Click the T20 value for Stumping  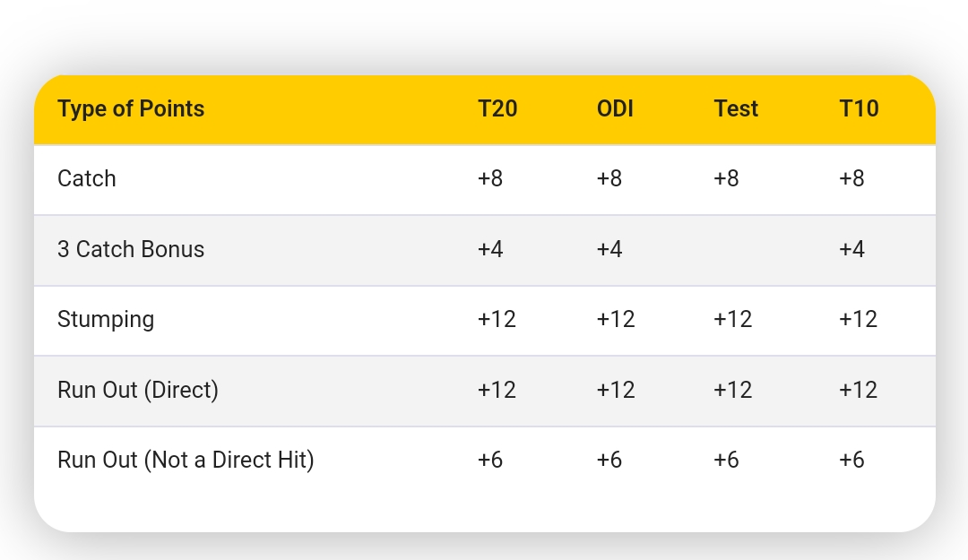coord(497,319)
